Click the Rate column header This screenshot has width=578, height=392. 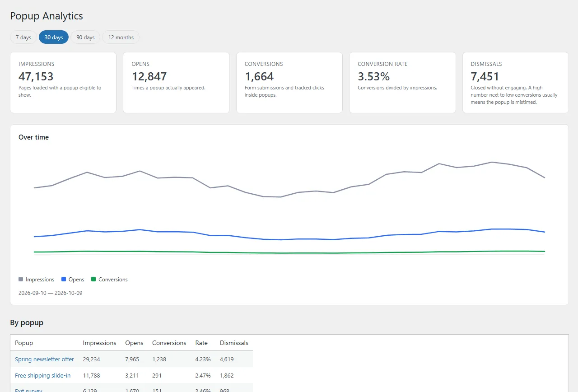click(201, 343)
